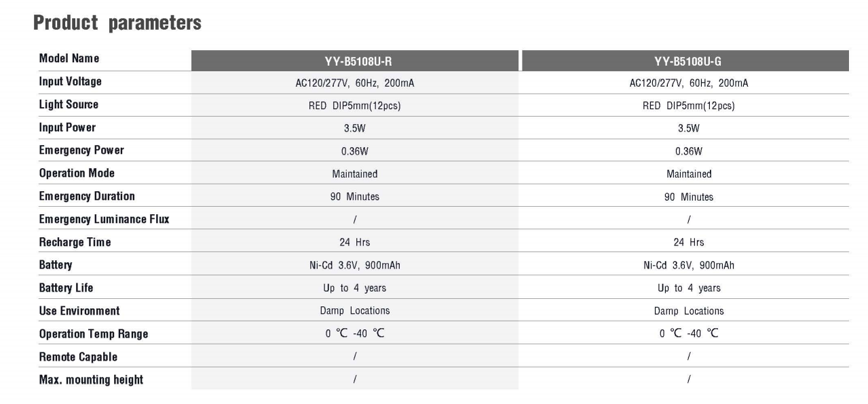
Task: Select the Battery Life row label
Action: tap(66, 288)
